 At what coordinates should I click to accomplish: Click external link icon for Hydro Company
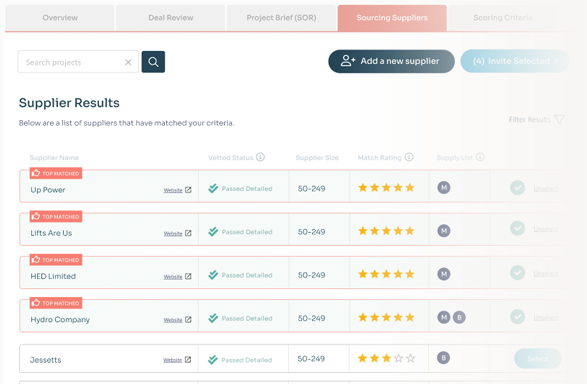[x=188, y=320]
